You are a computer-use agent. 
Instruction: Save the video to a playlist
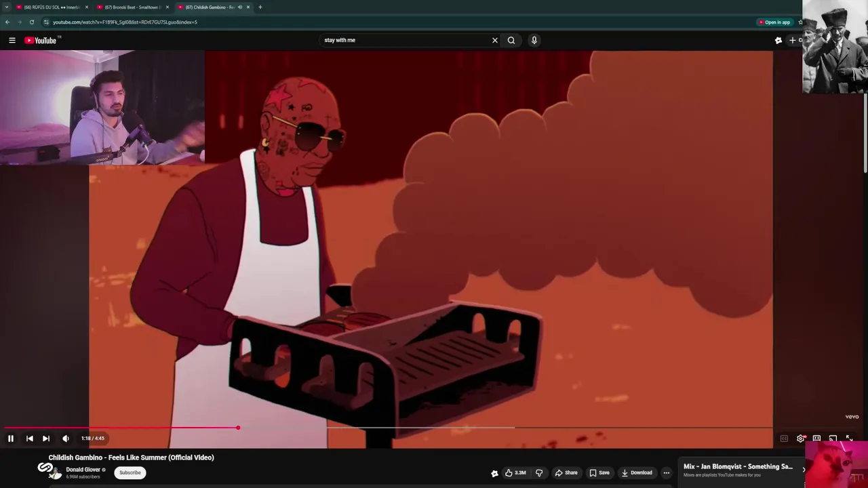click(x=599, y=473)
